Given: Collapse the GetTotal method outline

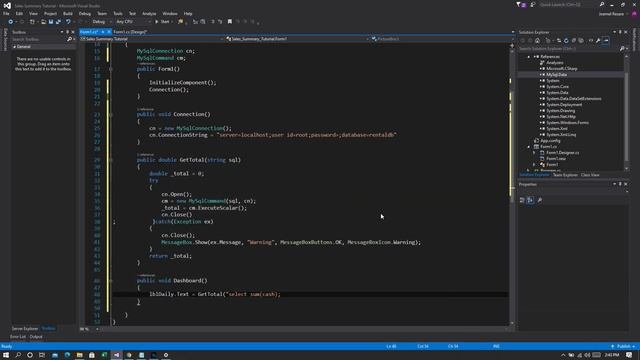Looking at the screenshot, I should tap(111, 160).
